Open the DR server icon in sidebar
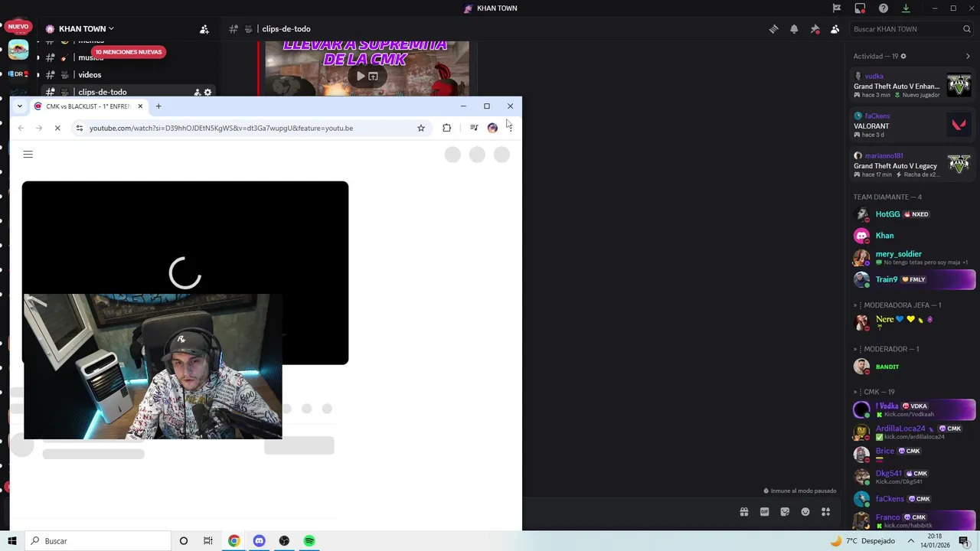Image resolution: width=980 pixels, height=551 pixels. click(18, 74)
